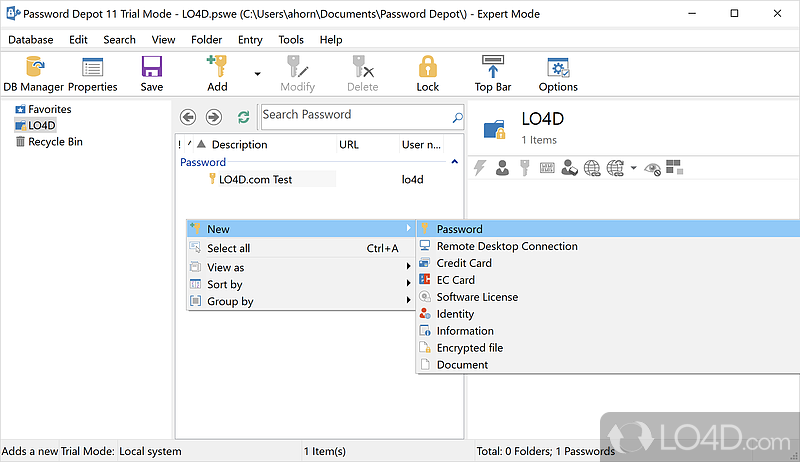Open Options from the toolbar

(x=558, y=74)
